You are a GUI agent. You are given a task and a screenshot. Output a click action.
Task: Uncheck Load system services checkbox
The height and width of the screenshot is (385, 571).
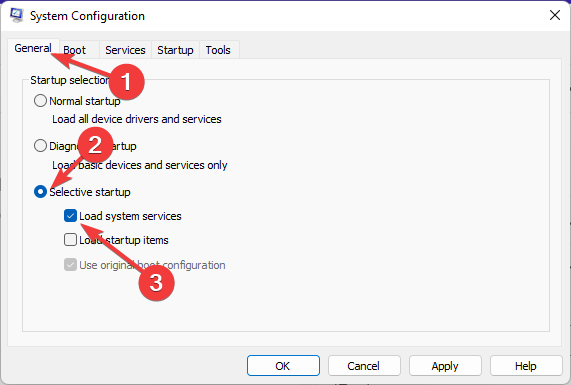point(70,216)
